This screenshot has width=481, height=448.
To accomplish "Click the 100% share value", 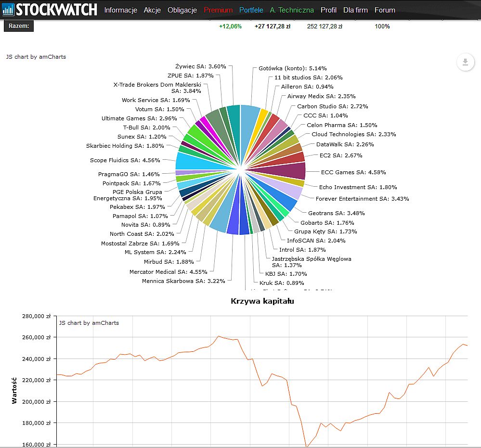I will coord(382,26).
